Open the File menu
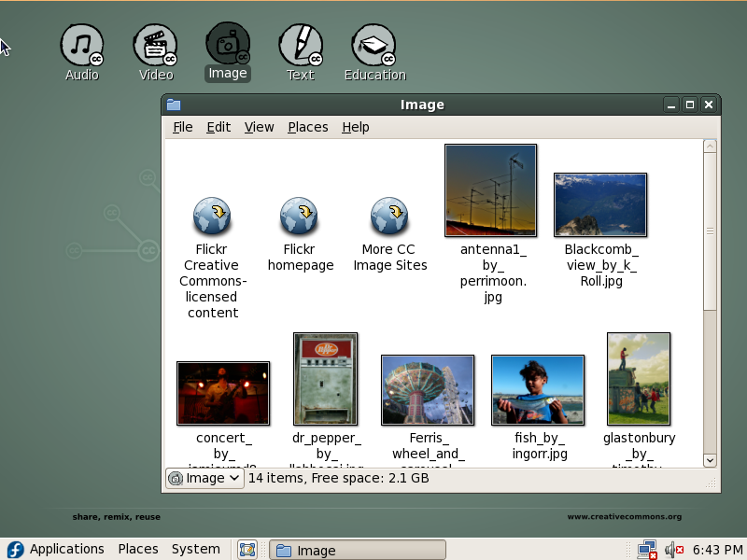 [x=182, y=127]
